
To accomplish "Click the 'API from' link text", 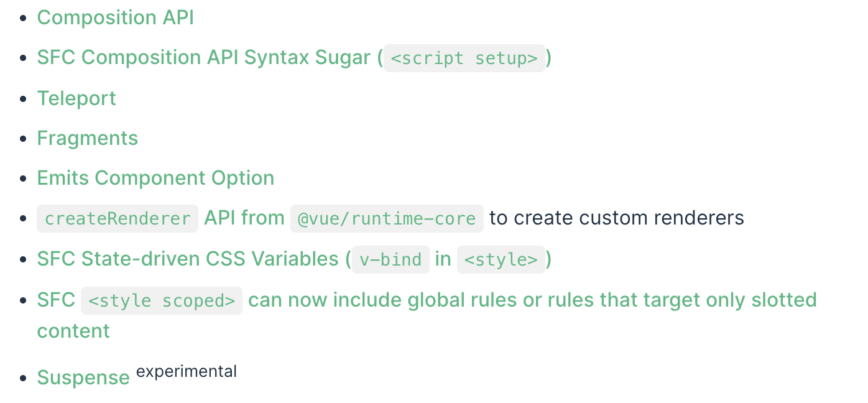I will [244, 218].
